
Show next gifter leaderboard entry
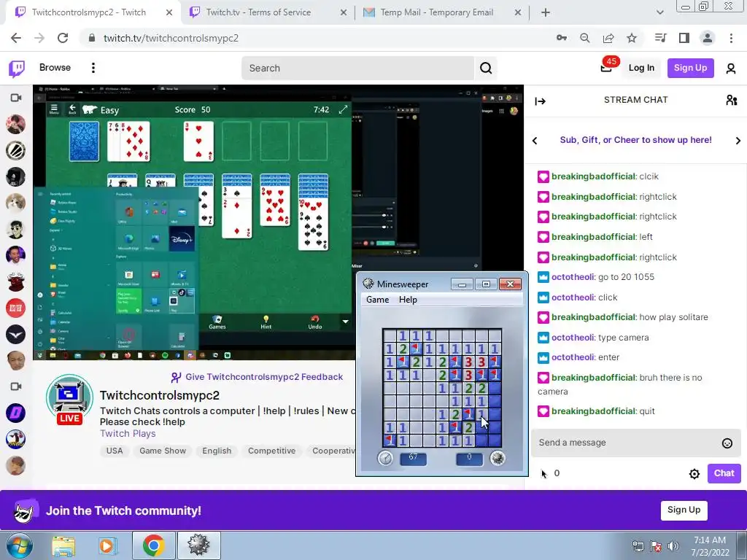[x=738, y=141]
